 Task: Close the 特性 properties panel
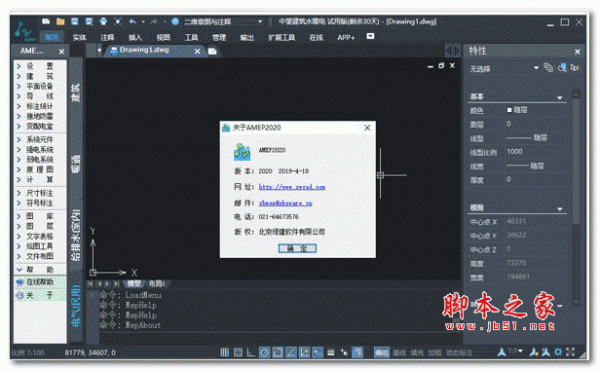577,51
